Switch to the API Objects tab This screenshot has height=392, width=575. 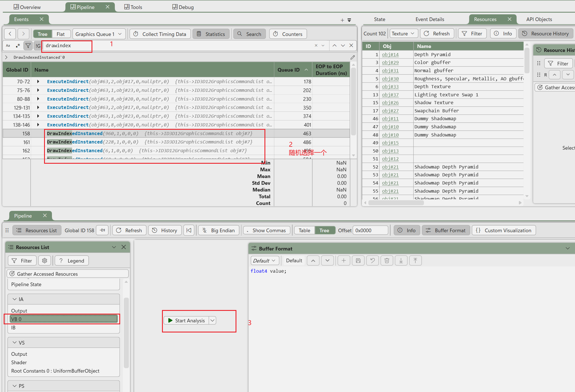(x=539, y=19)
